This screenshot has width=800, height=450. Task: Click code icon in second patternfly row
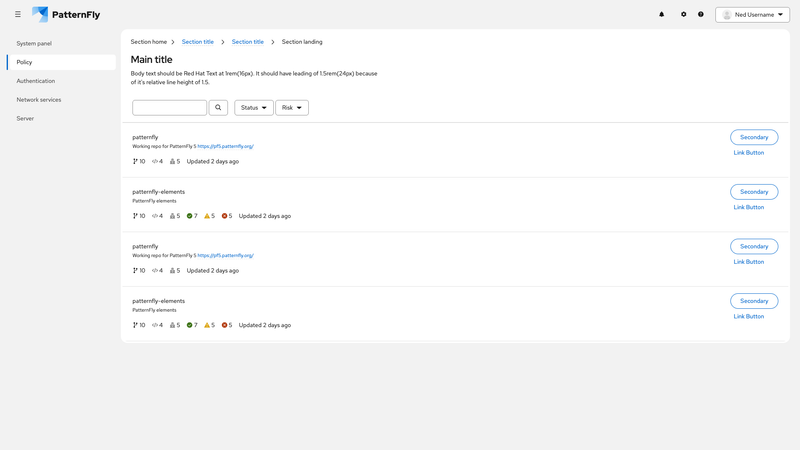[x=155, y=270]
